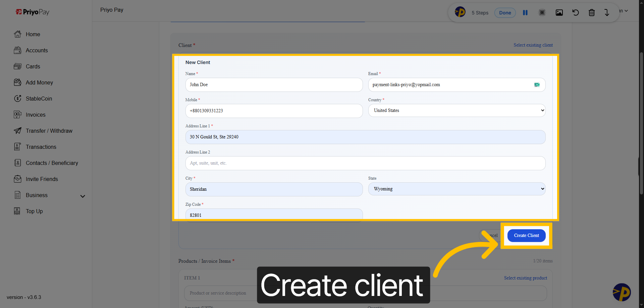644x308 pixels.
Task: Click the Create Client button
Action: (x=526, y=235)
